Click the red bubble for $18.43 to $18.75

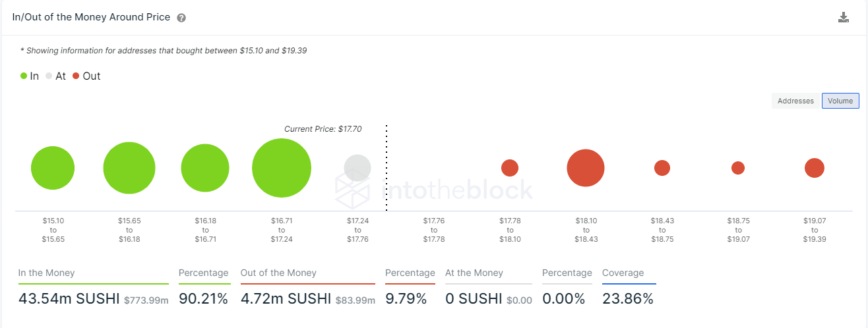pyautogui.click(x=662, y=168)
